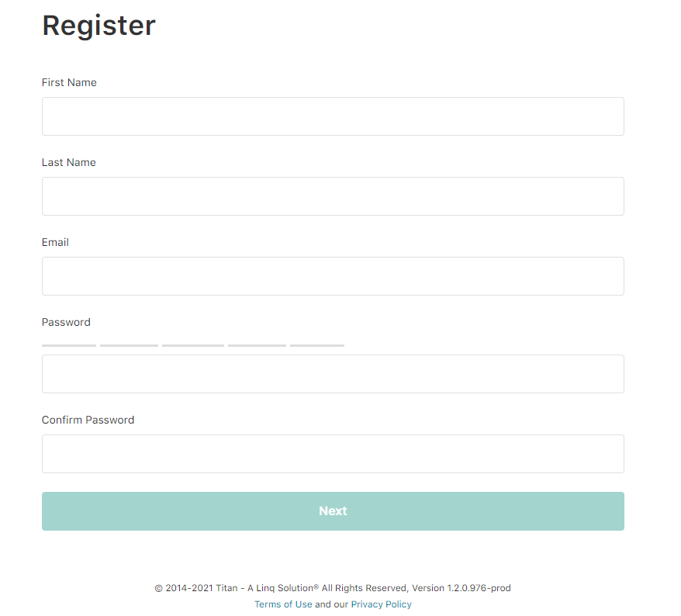Click into the Password field
This screenshot has height=616, width=681.
(x=333, y=374)
